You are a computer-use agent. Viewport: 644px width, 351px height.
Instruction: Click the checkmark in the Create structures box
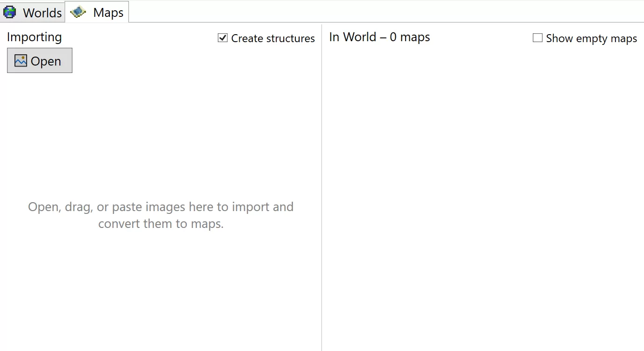pyautogui.click(x=223, y=38)
